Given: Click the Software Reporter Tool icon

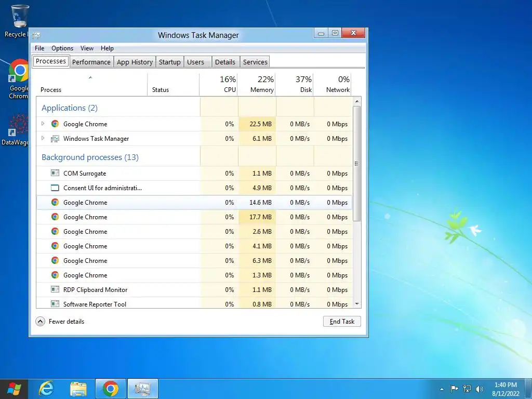Looking at the screenshot, I should [55, 304].
